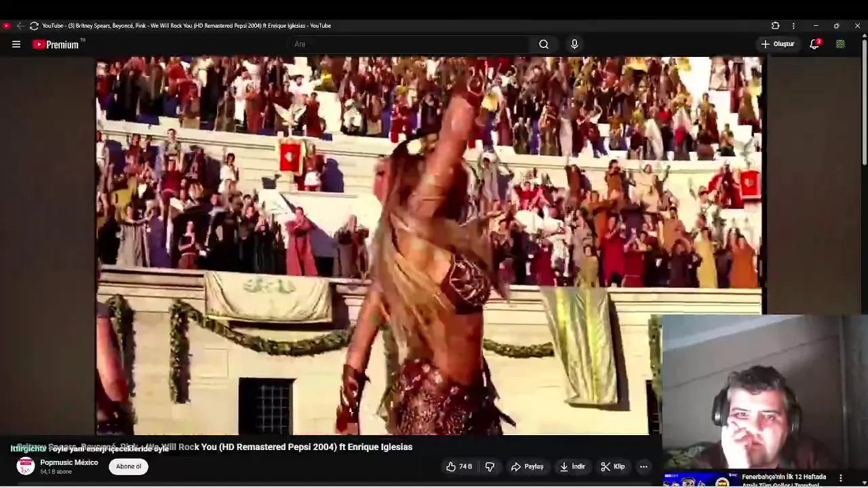Focus the Ara search field

pyautogui.click(x=410, y=44)
